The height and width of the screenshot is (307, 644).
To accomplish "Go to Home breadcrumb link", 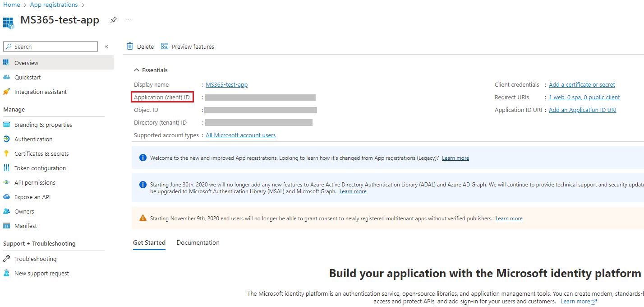I will point(12,5).
